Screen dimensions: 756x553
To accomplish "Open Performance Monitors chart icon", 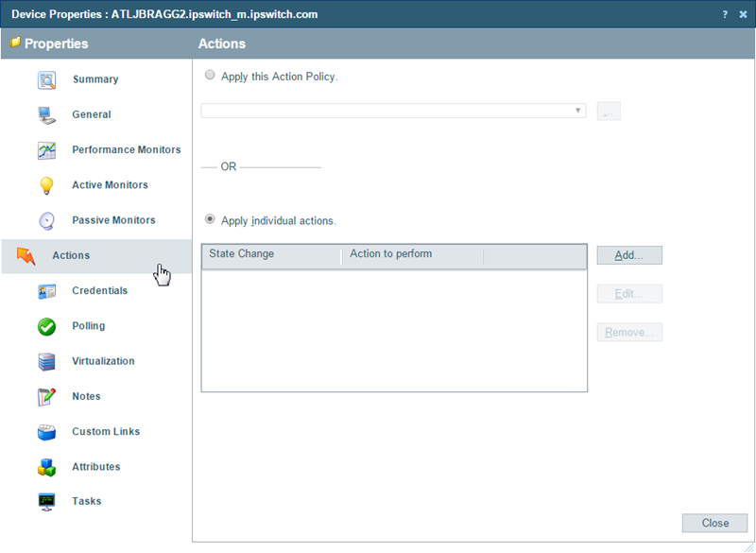I will click(x=46, y=150).
